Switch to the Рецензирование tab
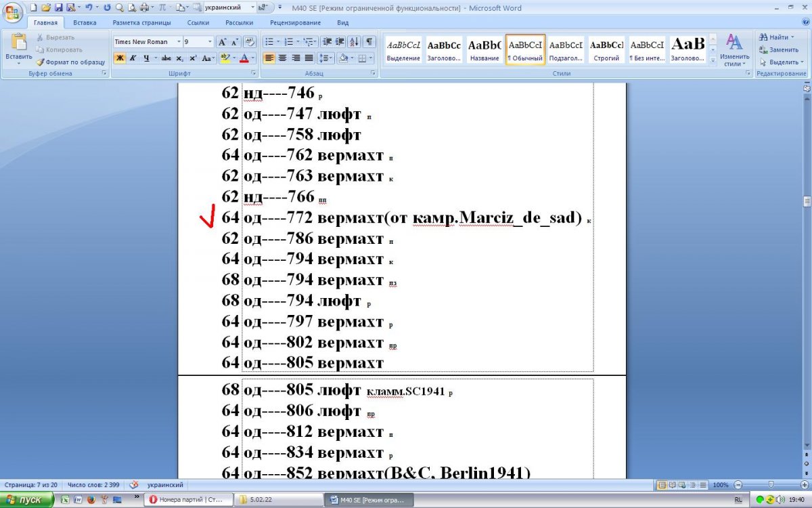This screenshot has height=508, width=812. (295, 22)
